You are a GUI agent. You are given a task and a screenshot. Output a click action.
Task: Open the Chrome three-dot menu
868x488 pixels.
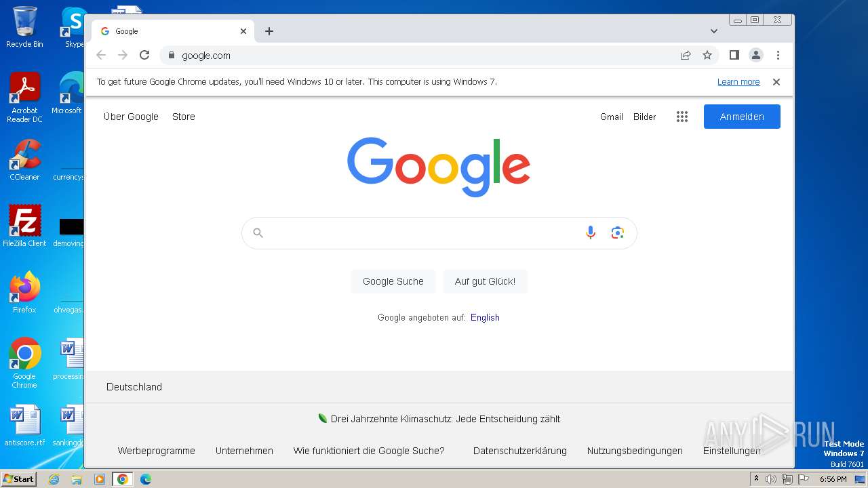778,55
